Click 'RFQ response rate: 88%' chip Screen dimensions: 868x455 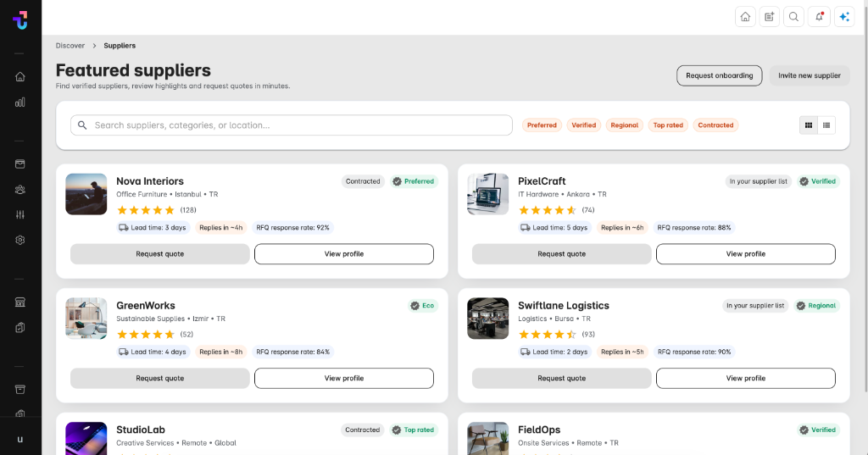click(x=694, y=227)
